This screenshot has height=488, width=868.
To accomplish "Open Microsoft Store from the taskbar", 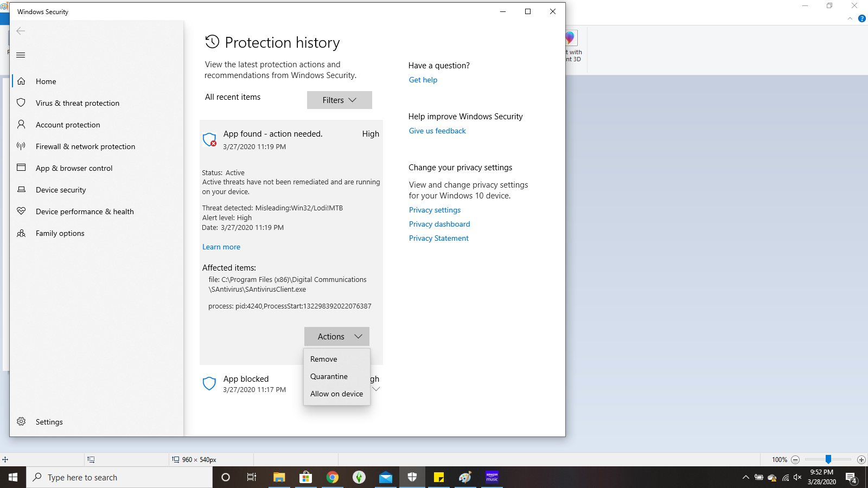I will click(306, 477).
